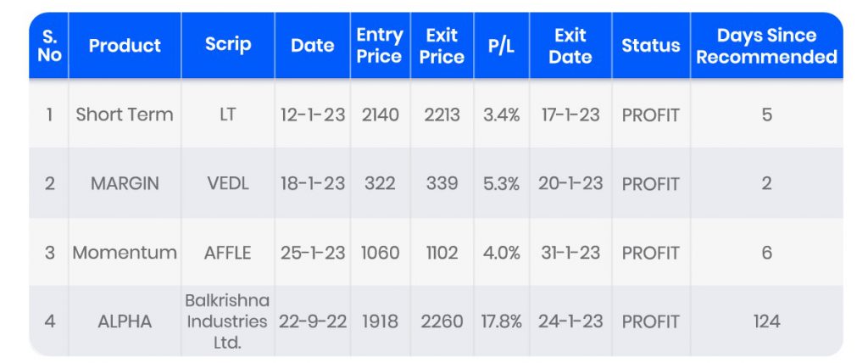Viewport: 868px width, 363px height.
Task: Click the VEDL scrip cell
Action: pos(228,183)
